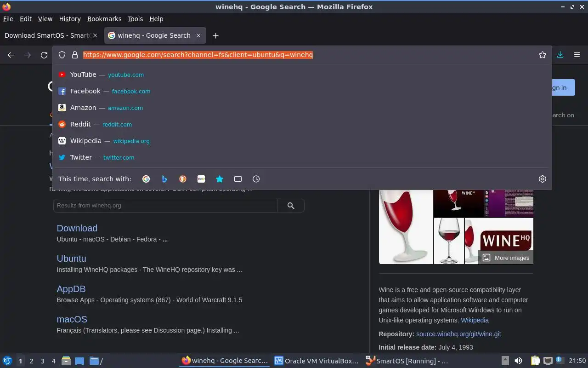The height and width of the screenshot is (368, 588).
Task: Open the AppDB sitelink
Action: 71,289
